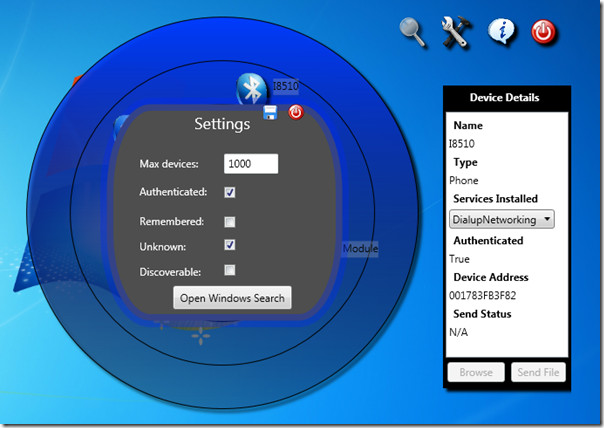Screen dimensions: 604x428
Task: Click the red power icon in the top toolbar
Action: [x=544, y=32]
